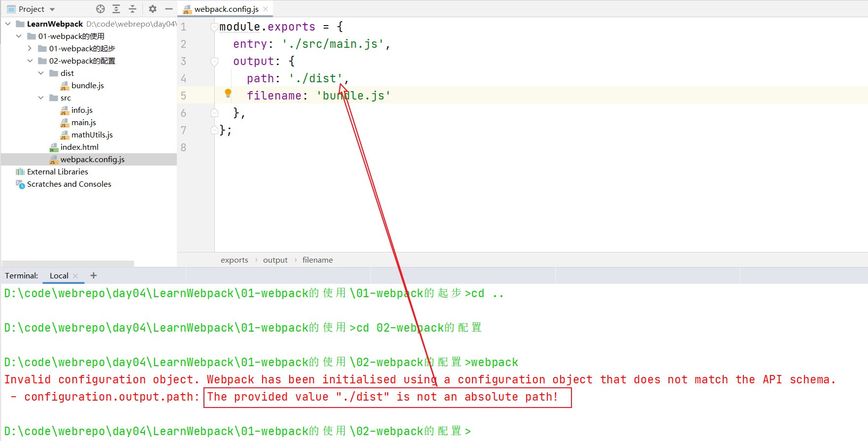Image resolution: width=868 pixels, height=441 pixels.
Task: Click the index.html file icon
Action: coord(54,147)
